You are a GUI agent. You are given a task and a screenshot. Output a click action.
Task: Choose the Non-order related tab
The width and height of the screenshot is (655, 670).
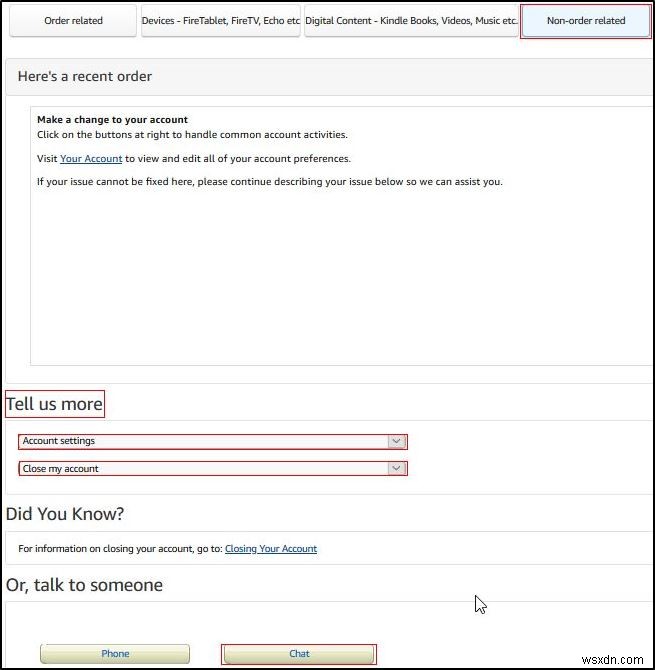coord(586,20)
